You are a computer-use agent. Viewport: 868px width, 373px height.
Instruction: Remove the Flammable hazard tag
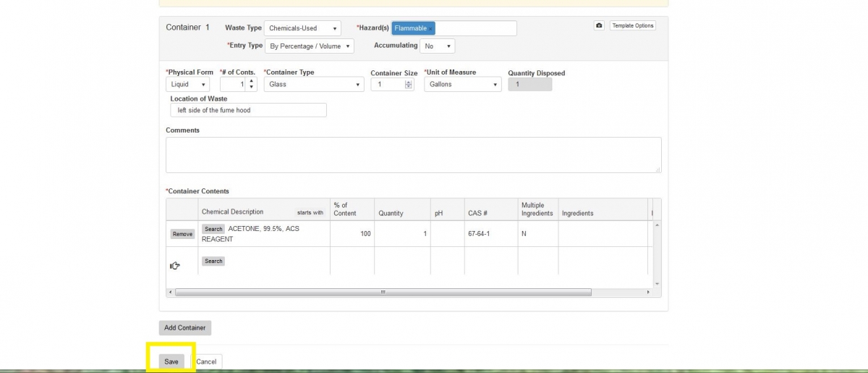pos(431,28)
